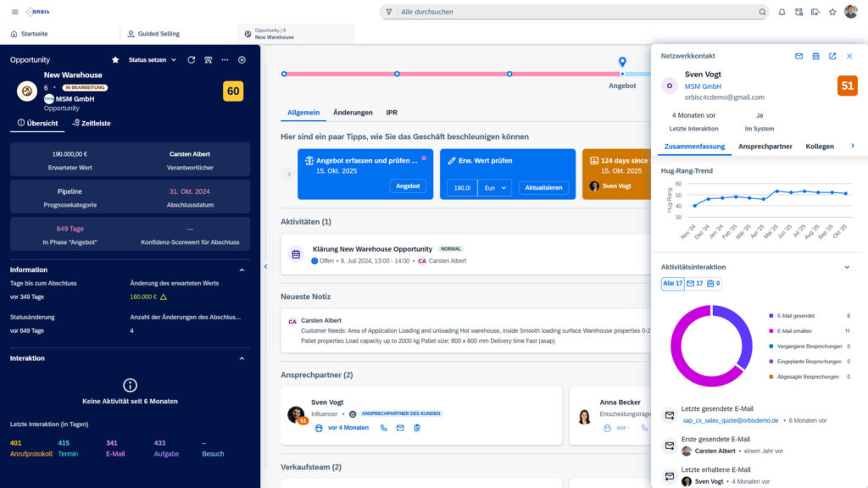This screenshot has width=868, height=488.
Task: Open the filter icon in the global search bar
Action: [x=389, y=12]
